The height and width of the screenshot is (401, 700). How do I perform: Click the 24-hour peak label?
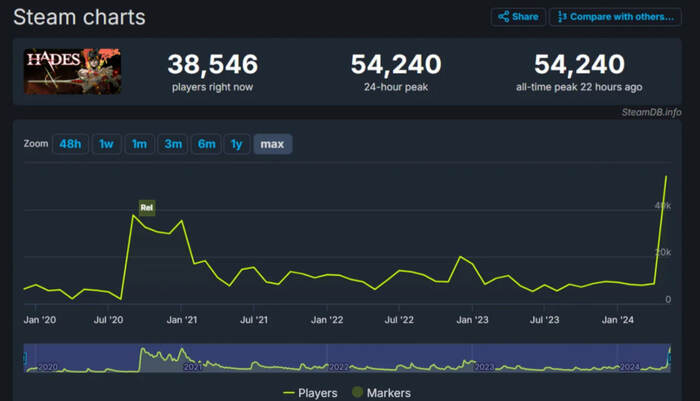point(396,87)
